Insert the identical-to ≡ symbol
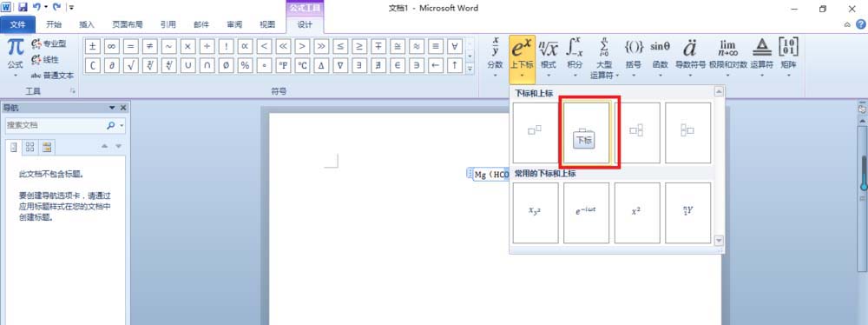The height and width of the screenshot is (325, 868). coord(436,46)
